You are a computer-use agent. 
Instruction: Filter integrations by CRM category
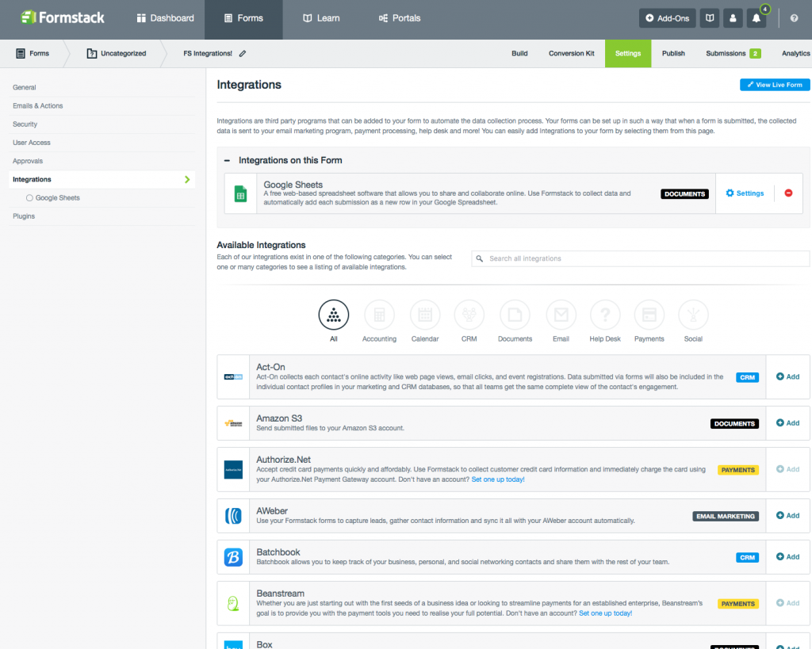[x=469, y=315]
